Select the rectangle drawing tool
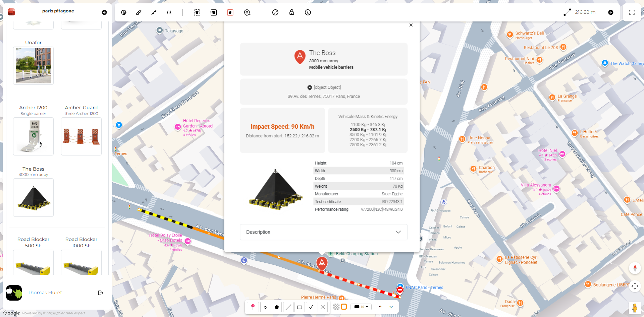The height and width of the screenshot is (317, 644). click(x=300, y=307)
